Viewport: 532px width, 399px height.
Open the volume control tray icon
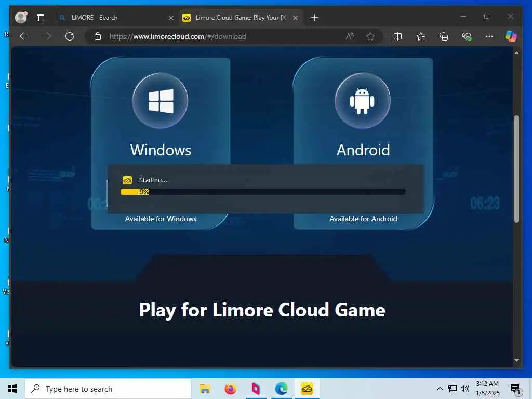(465, 389)
